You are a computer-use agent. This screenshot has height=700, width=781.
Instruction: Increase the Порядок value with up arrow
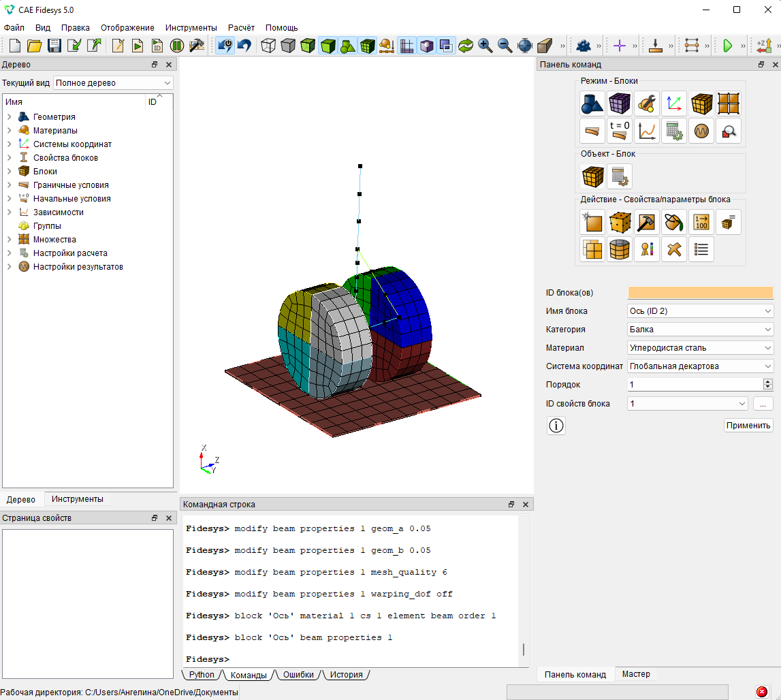(768, 381)
